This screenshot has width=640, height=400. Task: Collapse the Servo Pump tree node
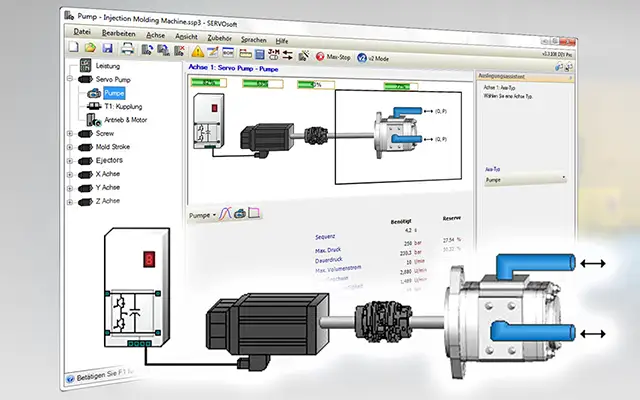[x=70, y=79]
